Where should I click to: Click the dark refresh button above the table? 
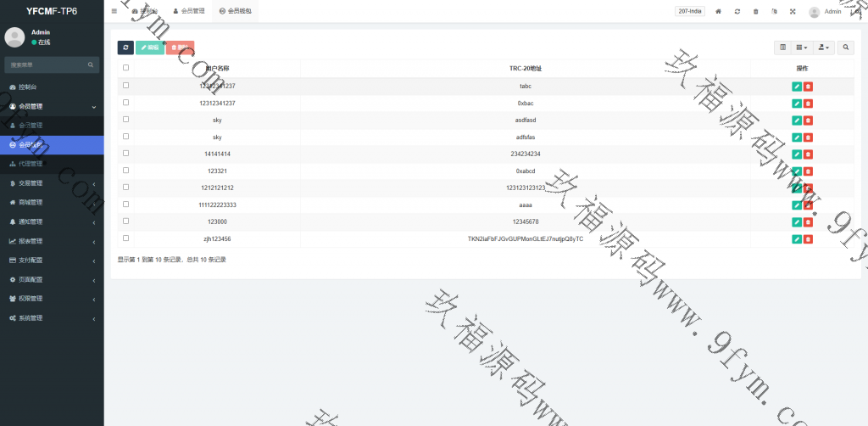[125, 48]
